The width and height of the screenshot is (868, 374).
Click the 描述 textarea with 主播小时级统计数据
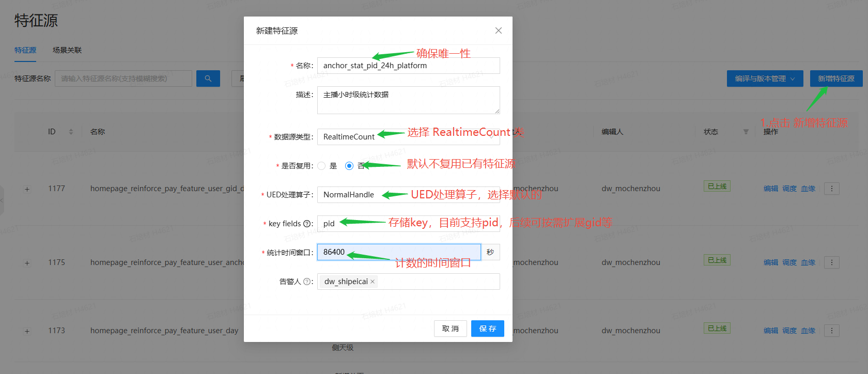tap(408, 100)
